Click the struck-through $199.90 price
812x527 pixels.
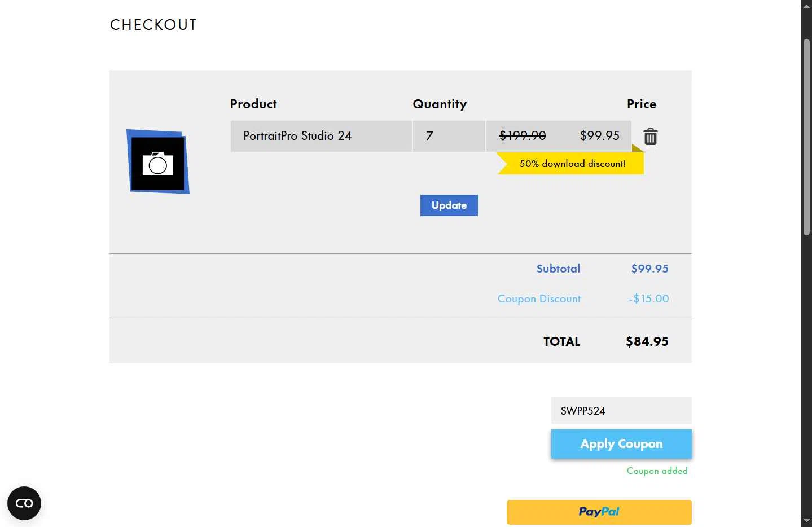523,136
